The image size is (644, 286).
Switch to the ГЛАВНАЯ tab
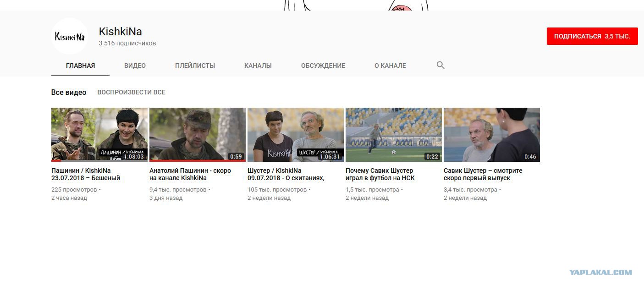pos(81,66)
